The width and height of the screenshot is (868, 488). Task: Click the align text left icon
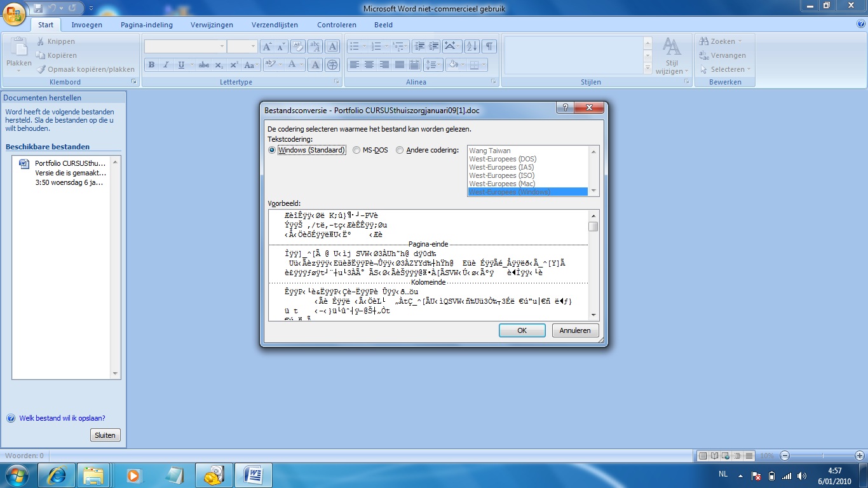tap(354, 65)
